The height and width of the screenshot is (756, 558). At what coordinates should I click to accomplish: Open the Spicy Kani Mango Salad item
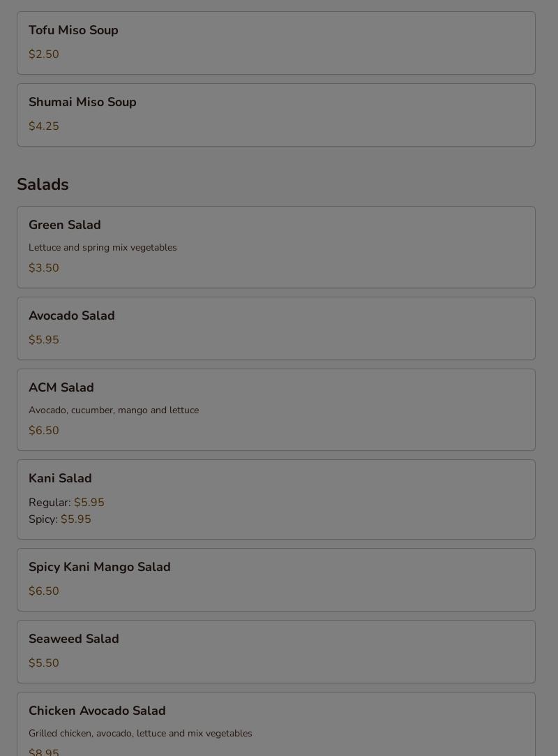point(100,567)
